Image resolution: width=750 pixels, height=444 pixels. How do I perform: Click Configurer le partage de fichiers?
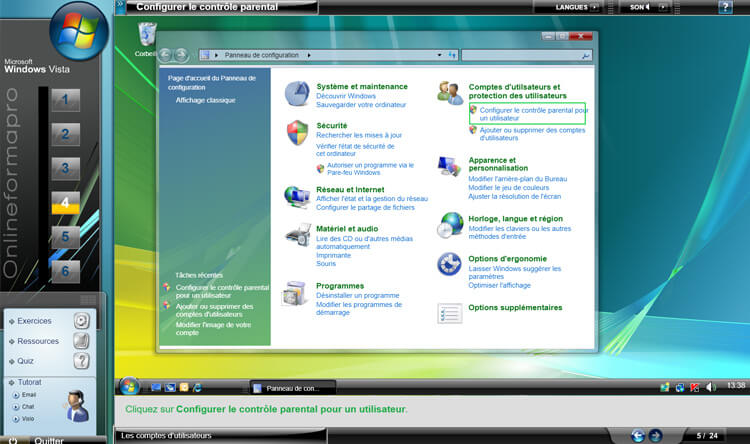[x=365, y=208]
